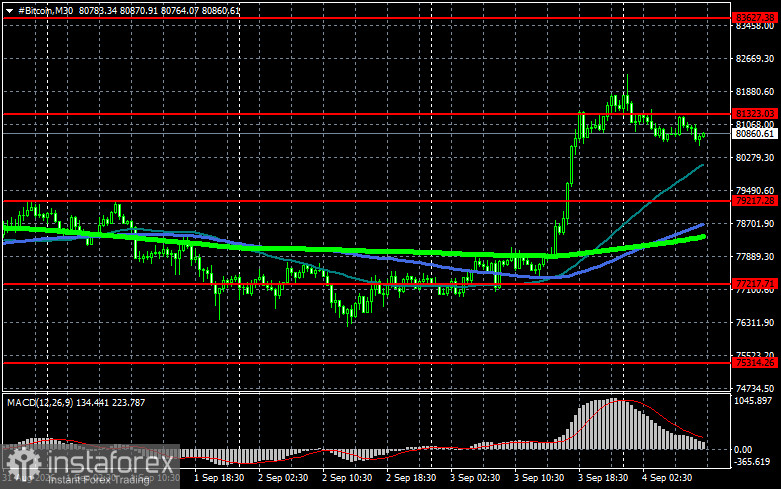Click the 3 Sep 02:30 time label
781x489 pixels.
click(475, 478)
